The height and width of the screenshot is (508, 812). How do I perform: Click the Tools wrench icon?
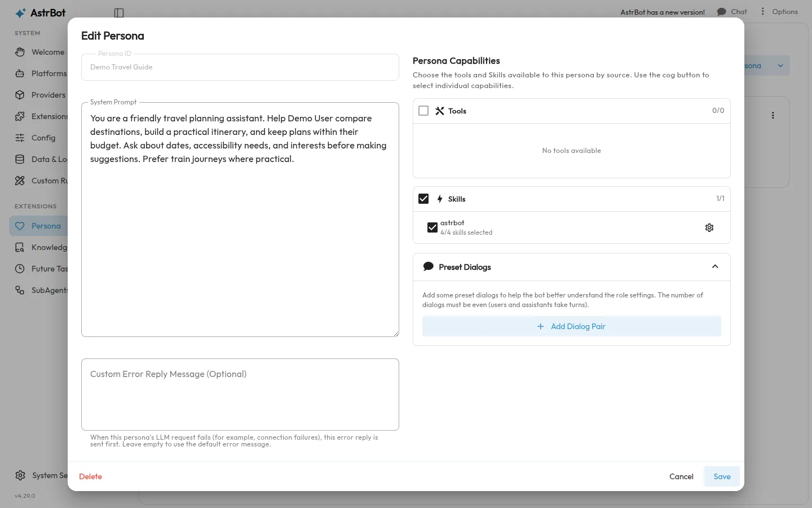(x=440, y=111)
